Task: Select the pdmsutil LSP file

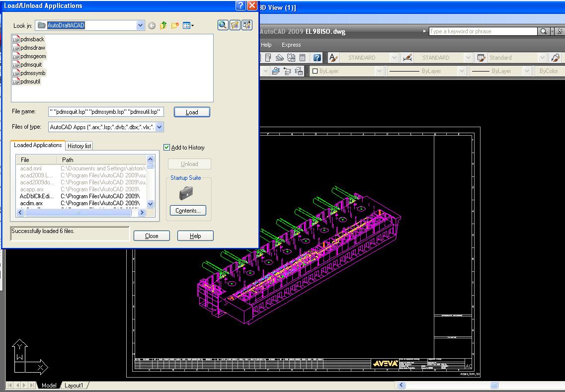Action: click(x=26, y=81)
